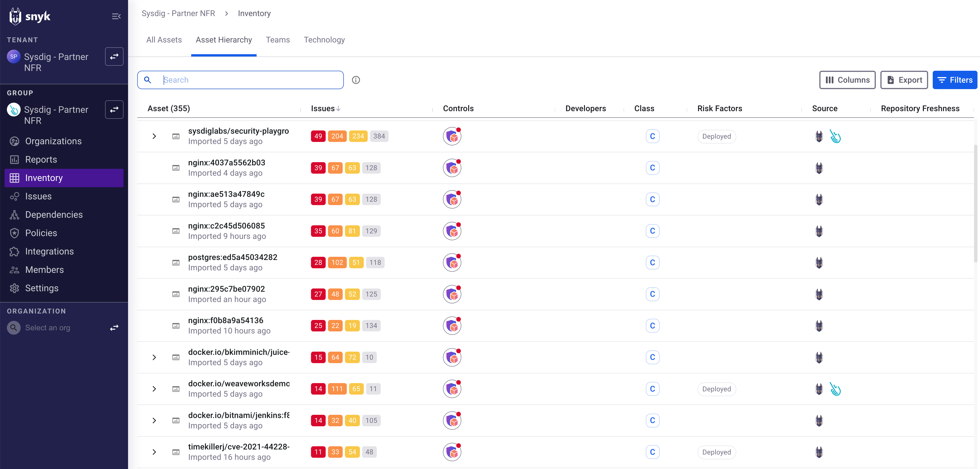This screenshot has height=469, width=980.
Task: Click the controls icon for postgres:ed5a45034282
Action: click(452, 263)
